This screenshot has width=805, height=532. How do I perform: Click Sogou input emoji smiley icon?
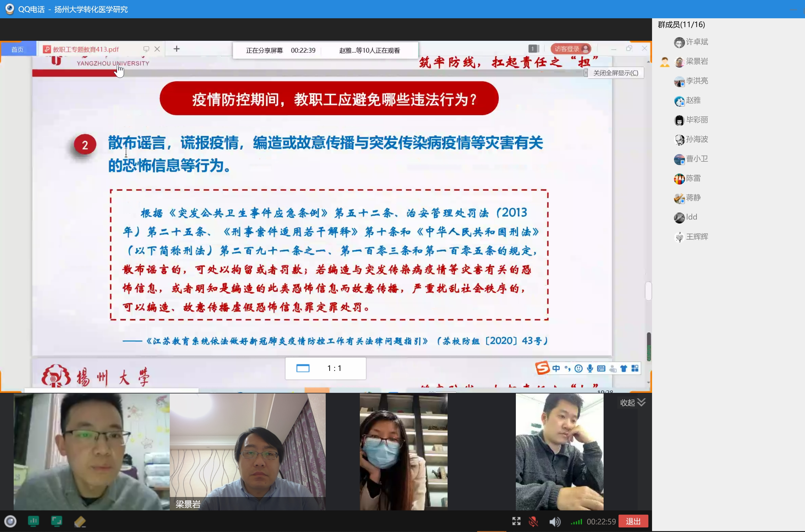579,368
